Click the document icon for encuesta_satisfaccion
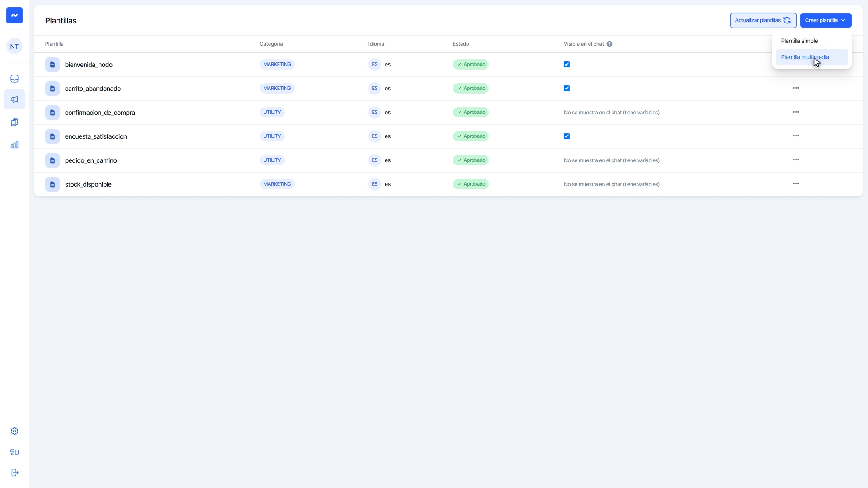The width and height of the screenshot is (868, 488). pos(52,136)
